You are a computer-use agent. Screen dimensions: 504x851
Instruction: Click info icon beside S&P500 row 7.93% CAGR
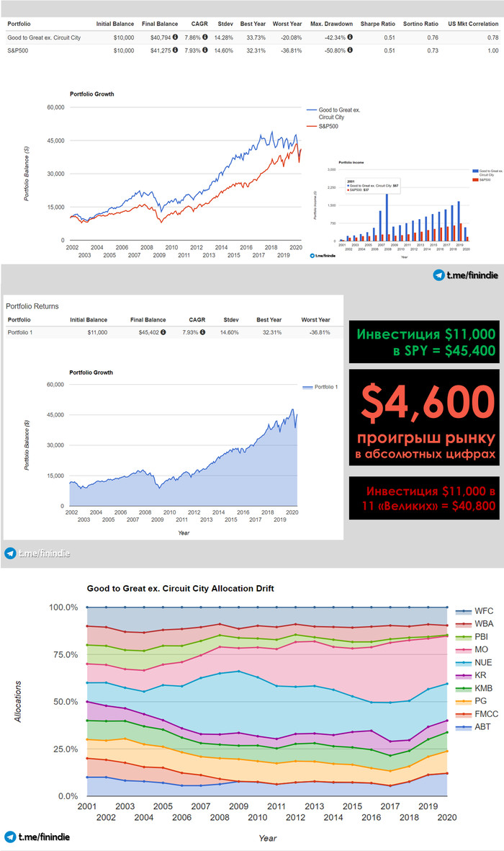click(x=205, y=50)
